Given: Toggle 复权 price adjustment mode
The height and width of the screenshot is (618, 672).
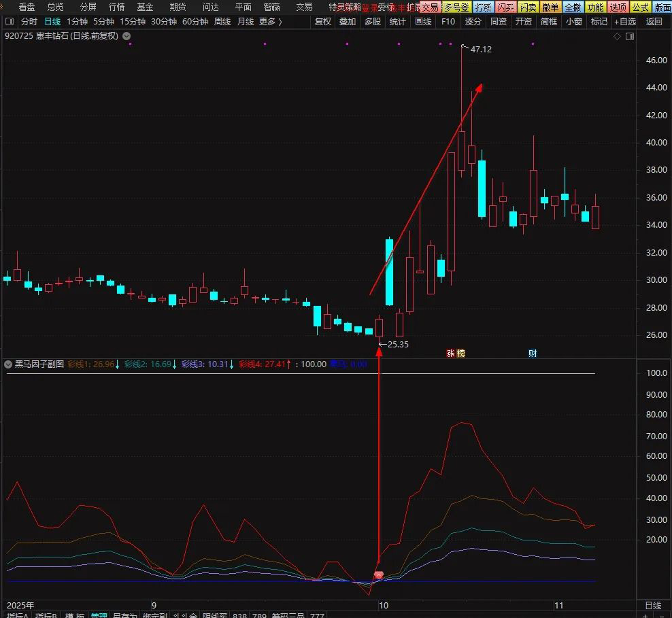Looking at the screenshot, I should 322,21.
